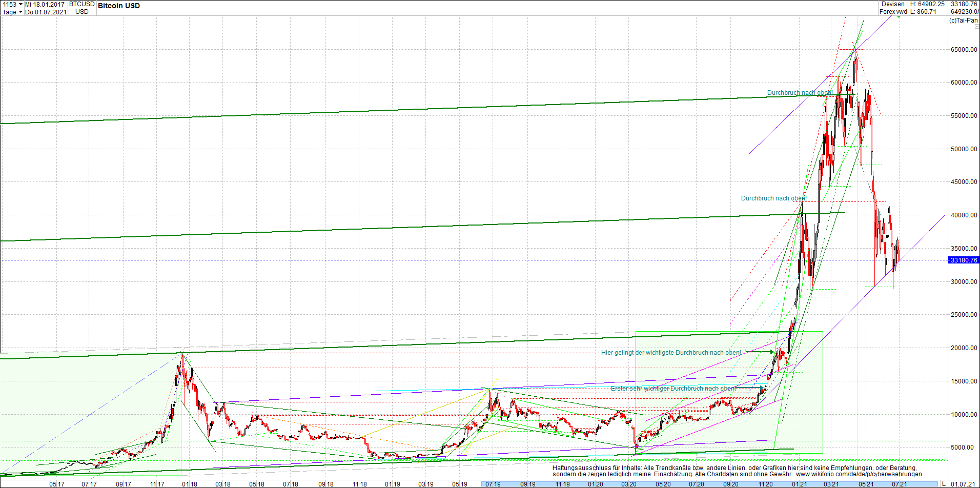Viewport: 980px width, 488px height.
Task: Click the Forex vwd source label
Action: tap(893, 12)
